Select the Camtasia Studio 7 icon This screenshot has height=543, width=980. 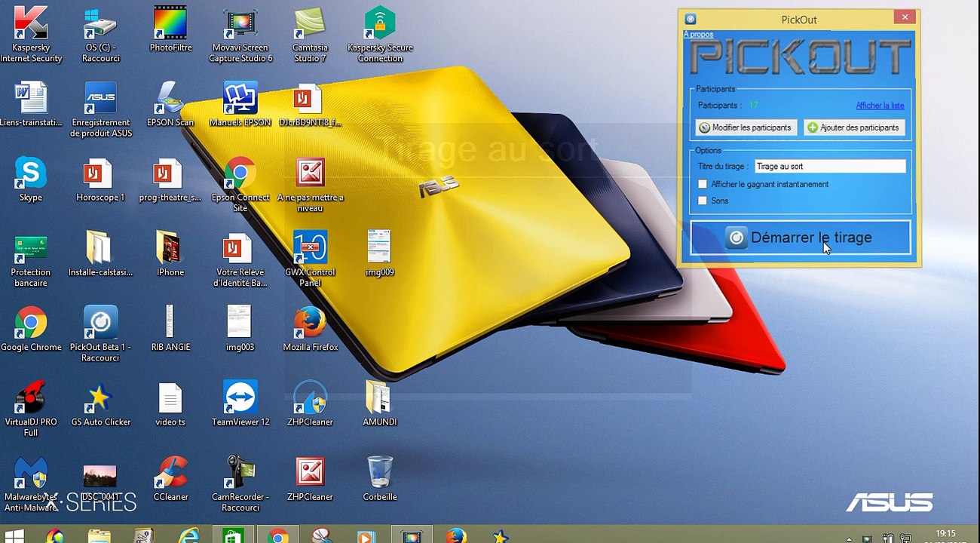(310, 35)
